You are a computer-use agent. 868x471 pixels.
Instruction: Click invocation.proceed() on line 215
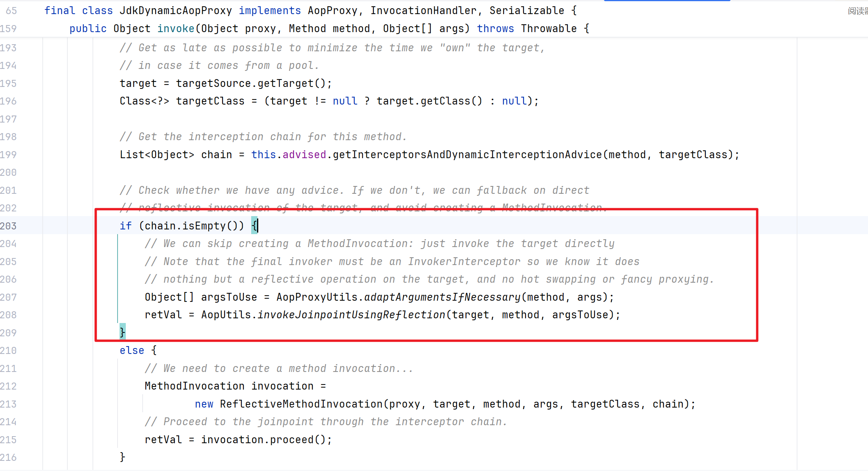point(266,440)
